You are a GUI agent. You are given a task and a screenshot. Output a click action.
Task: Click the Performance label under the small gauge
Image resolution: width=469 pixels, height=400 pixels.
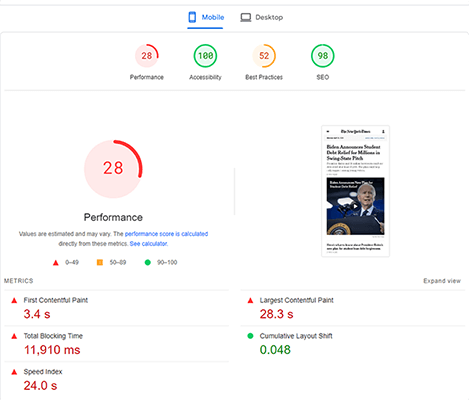pyautogui.click(x=147, y=77)
